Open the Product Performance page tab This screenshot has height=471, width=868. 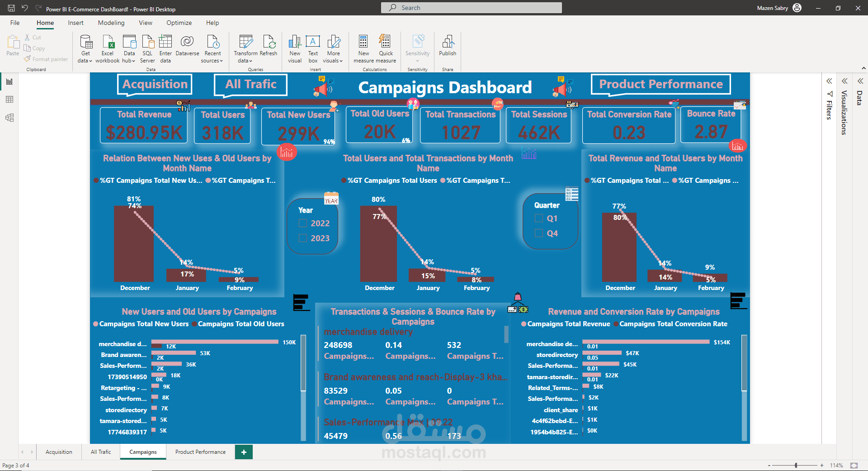coord(200,452)
